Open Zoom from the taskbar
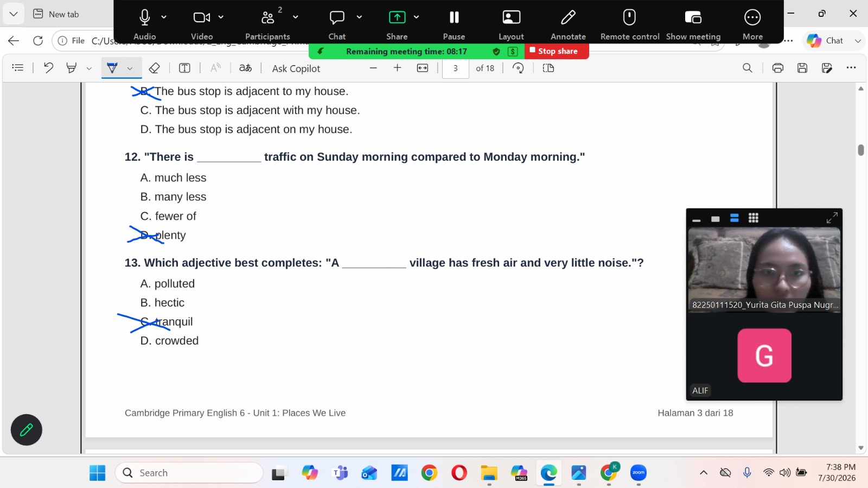This screenshot has width=868, height=488. [x=639, y=473]
